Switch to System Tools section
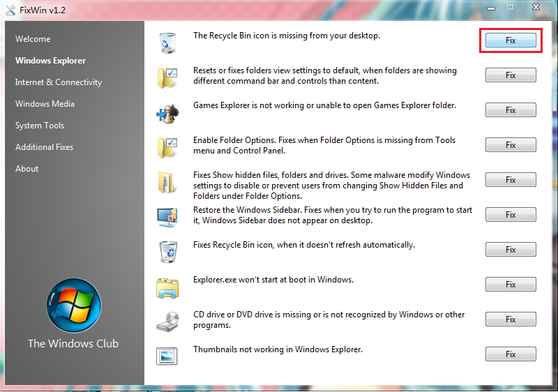This screenshot has height=392, width=558. (40, 126)
